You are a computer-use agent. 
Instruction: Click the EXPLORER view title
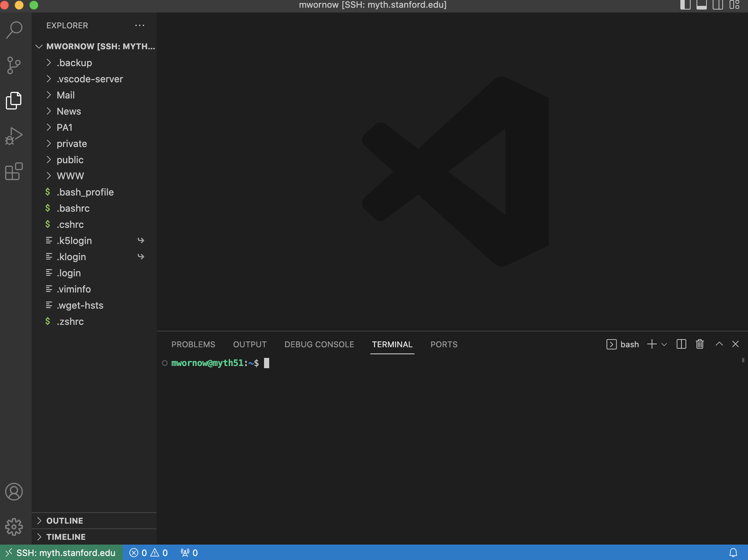pyautogui.click(x=67, y=25)
